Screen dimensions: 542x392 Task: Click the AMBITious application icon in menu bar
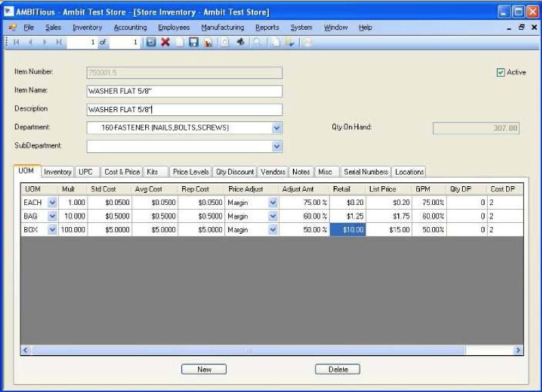(x=12, y=27)
